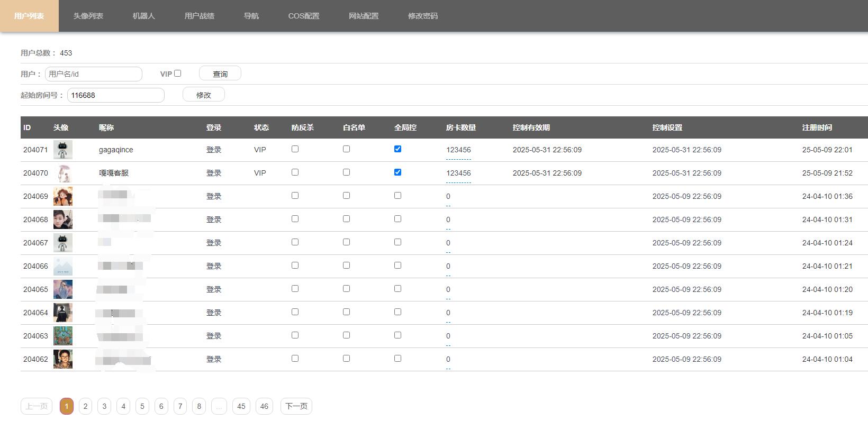Click 房卡数量 123456 for 嘎嘎客服
868x430 pixels.
point(458,173)
